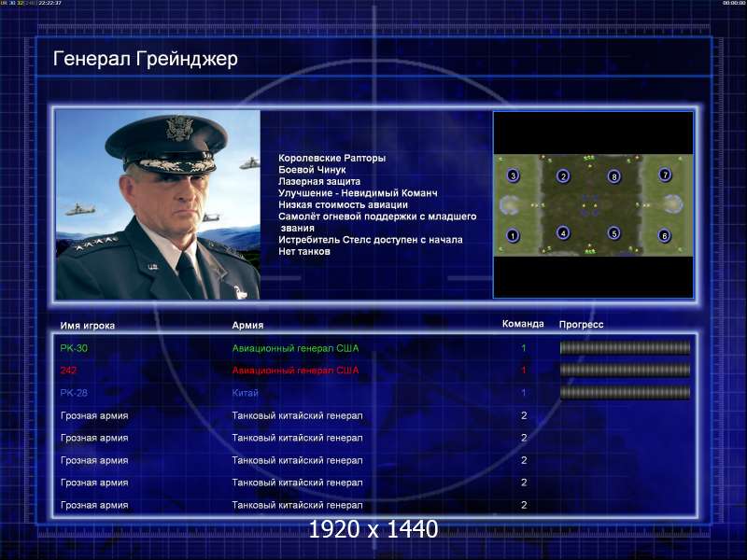Click 'Улучшение - Невидимый Команч' line
Image resolution: width=747 pixels, height=560 pixels.
pos(358,193)
